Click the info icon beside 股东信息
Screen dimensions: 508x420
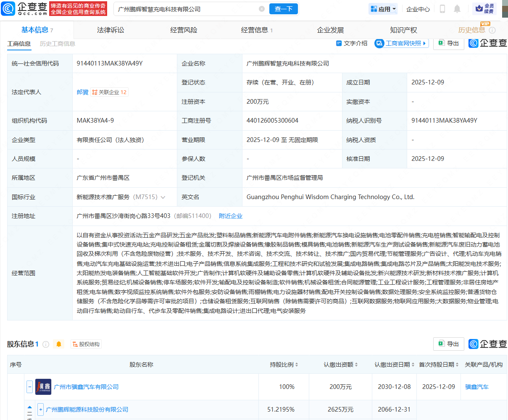46,344
